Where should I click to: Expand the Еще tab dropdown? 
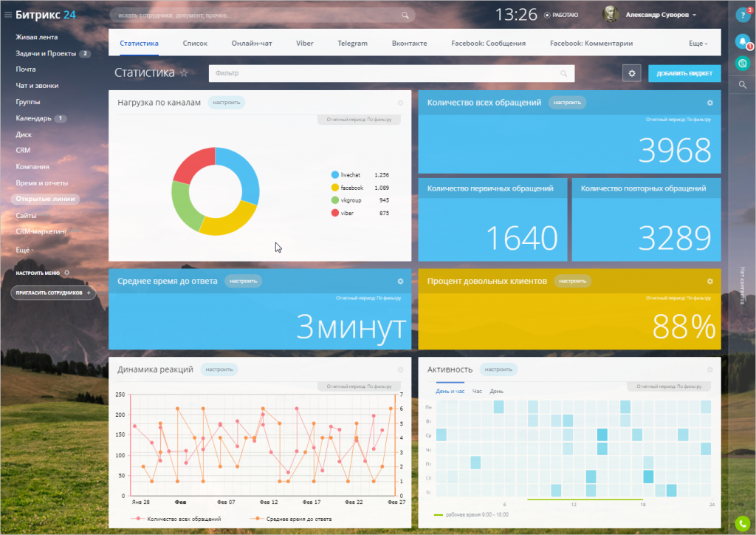pyautogui.click(x=698, y=43)
